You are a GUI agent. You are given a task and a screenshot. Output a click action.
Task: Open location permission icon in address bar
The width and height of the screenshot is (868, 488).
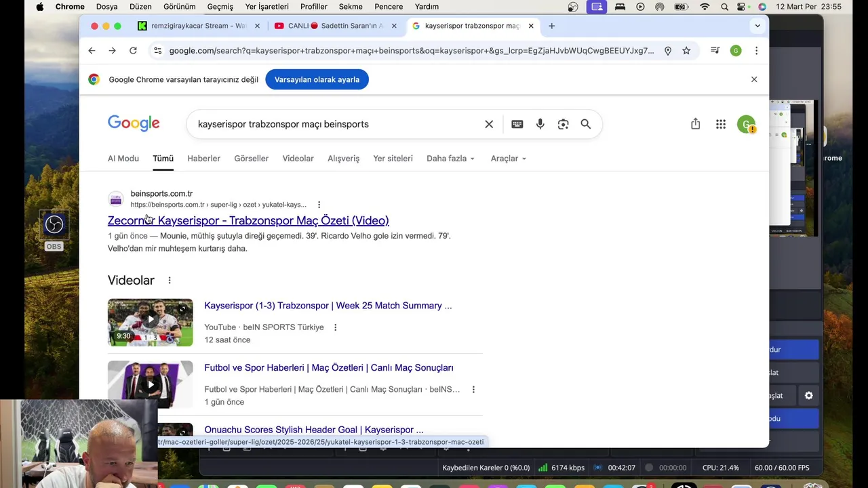click(x=668, y=51)
